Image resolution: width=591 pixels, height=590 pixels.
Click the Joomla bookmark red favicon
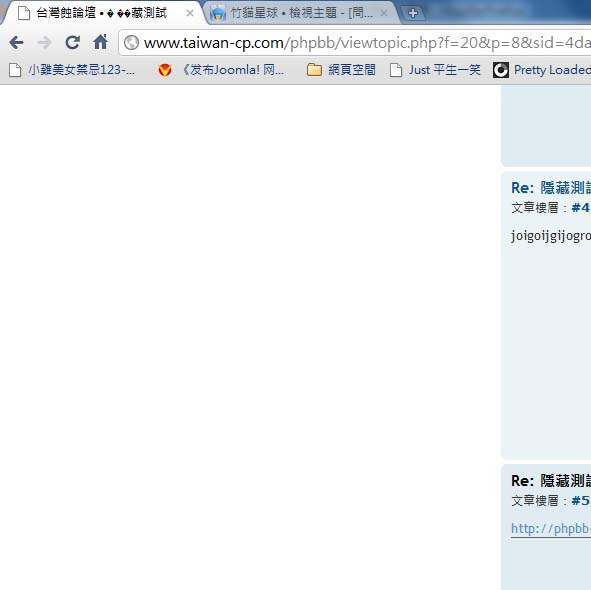tap(165, 70)
